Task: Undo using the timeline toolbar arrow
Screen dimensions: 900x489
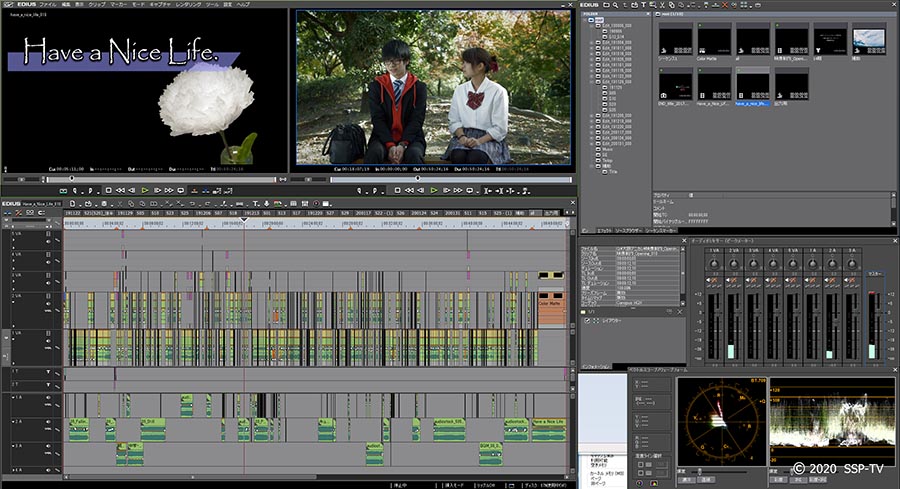Action: pos(192,204)
